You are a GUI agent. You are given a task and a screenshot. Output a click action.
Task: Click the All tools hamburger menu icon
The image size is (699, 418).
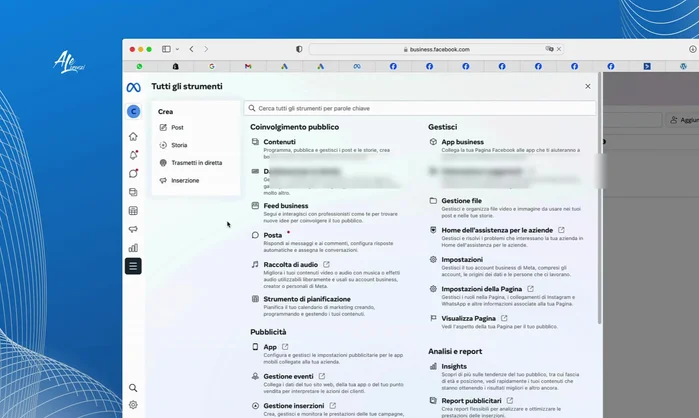click(x=133, y=266)
